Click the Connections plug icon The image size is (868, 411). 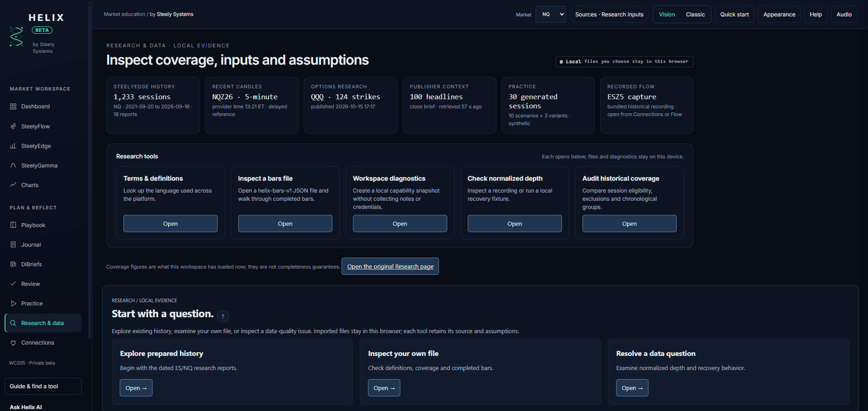pyautogui.click(x=13, y=343)
